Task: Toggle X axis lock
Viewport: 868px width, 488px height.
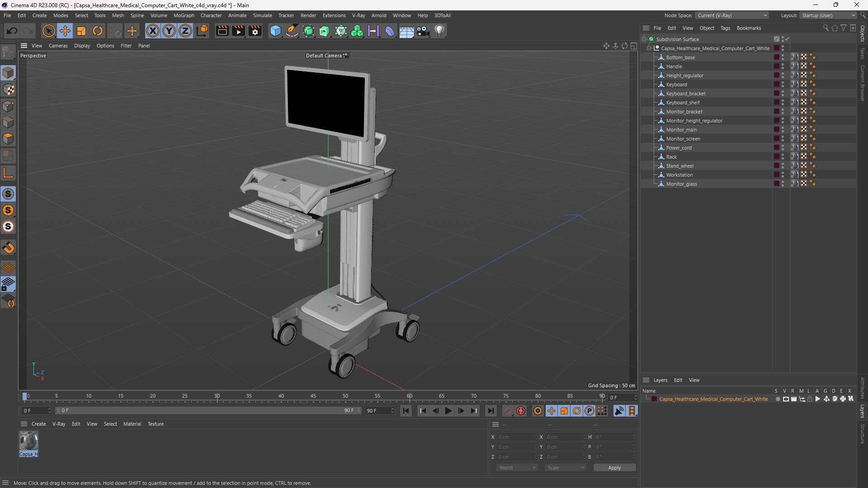Action: pos(153,31)
